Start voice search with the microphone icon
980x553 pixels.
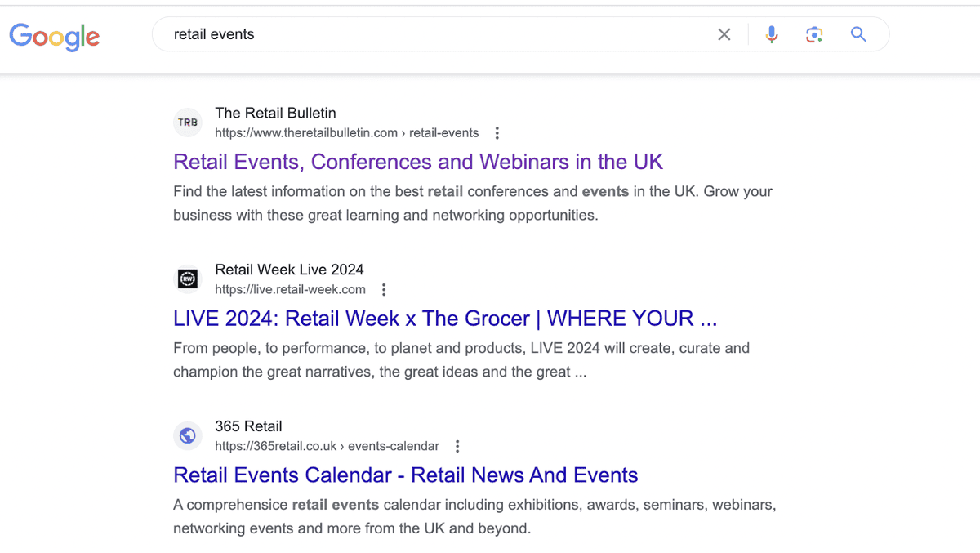tap(772, 34)
